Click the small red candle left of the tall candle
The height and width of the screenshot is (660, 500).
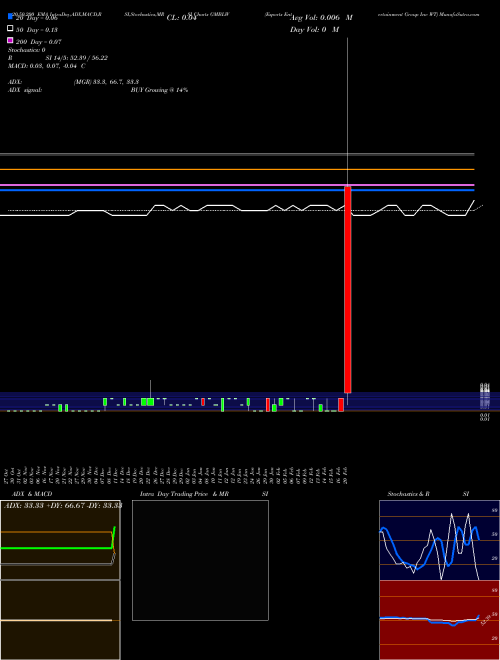[x=341, y=405]
